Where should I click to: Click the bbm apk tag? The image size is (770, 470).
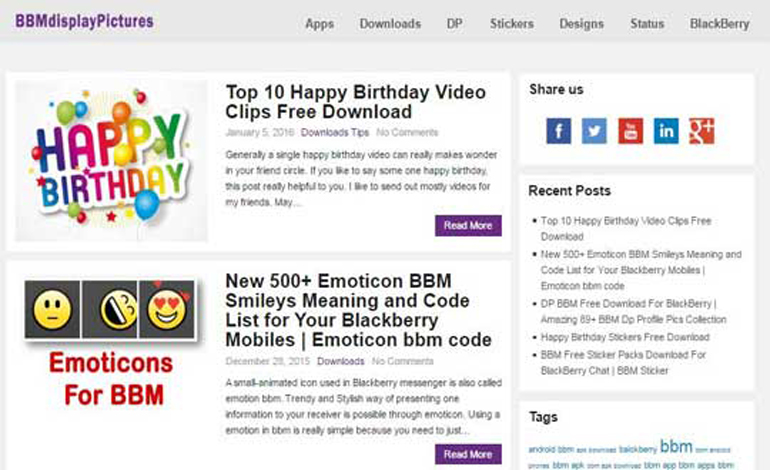coord(569,465)
